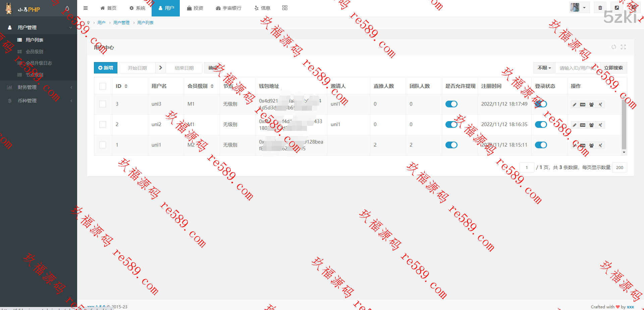
Task: Toggle login status switch for uni2
Action: pos(541,124)
